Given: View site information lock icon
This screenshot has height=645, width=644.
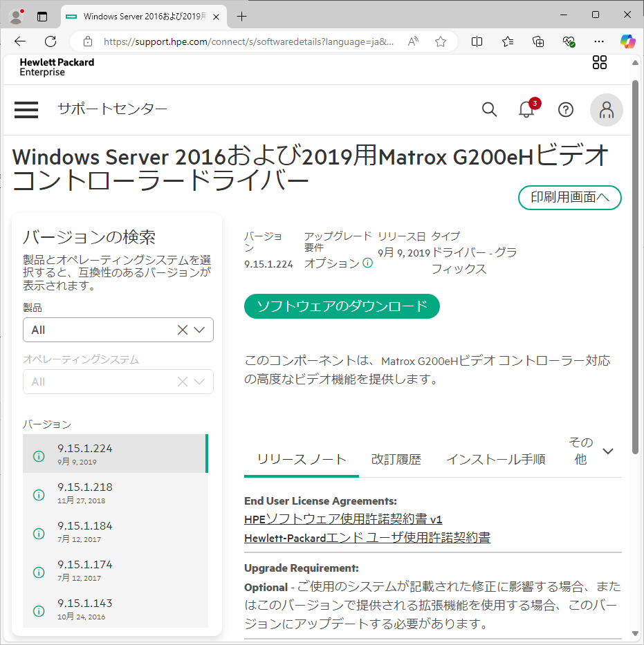Looking at the screenshot, I should (88, 41).
